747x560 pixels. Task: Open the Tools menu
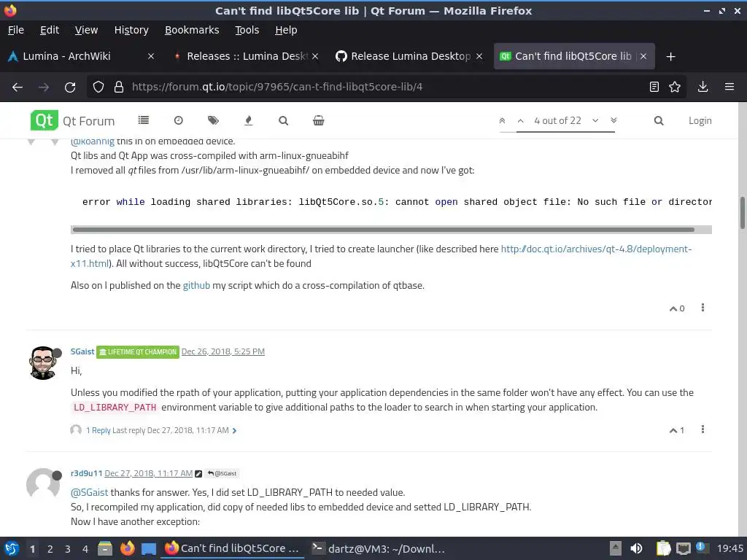(x=247, y=30)
